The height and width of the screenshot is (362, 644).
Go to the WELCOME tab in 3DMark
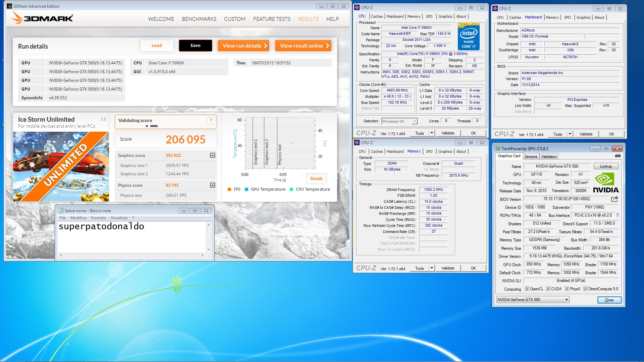click(161, 19)
